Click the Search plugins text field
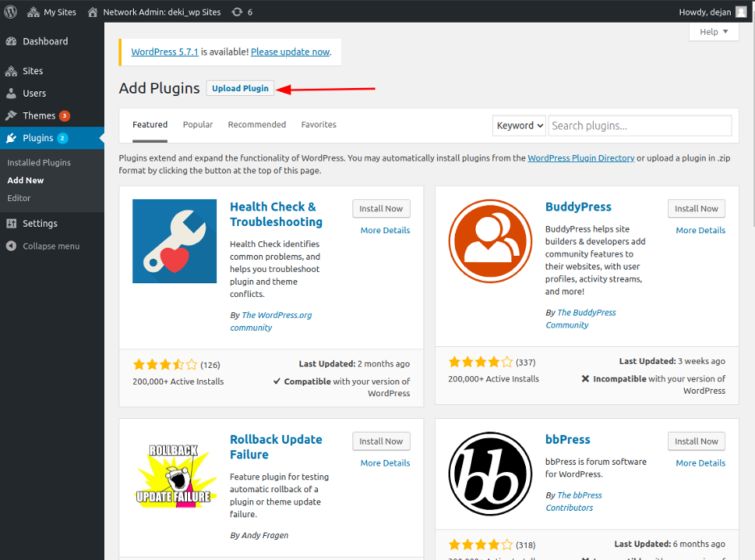The image size is (755, 560). [640, 126]
